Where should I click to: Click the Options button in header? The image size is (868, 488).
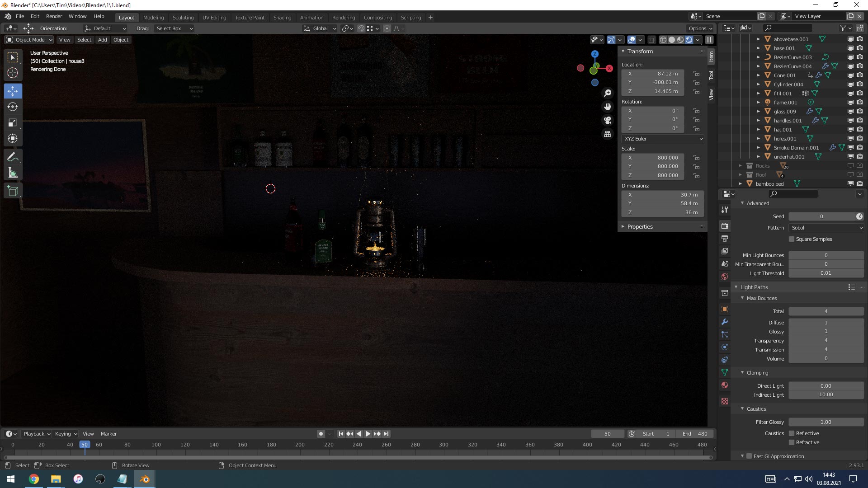click(x=700, y=28)
